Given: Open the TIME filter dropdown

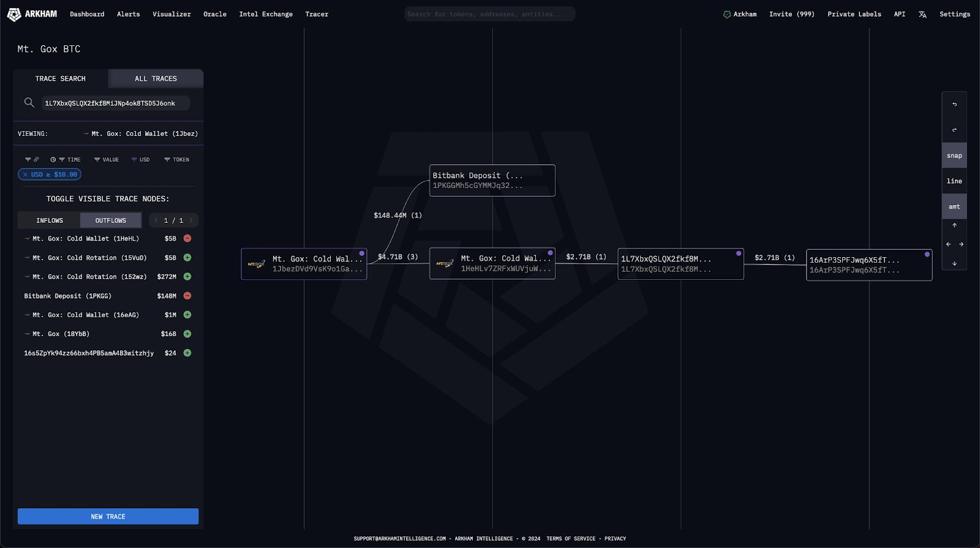Looking at the screenshot, I should 65,159.
